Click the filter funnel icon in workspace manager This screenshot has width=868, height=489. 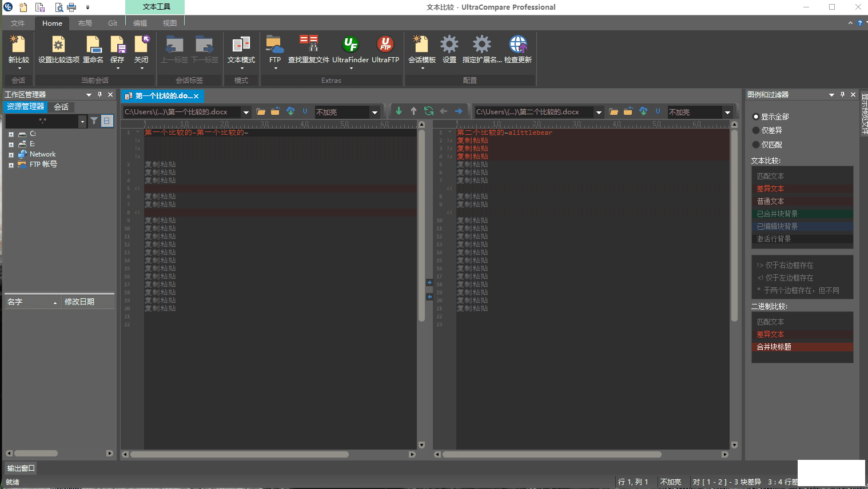94,121
